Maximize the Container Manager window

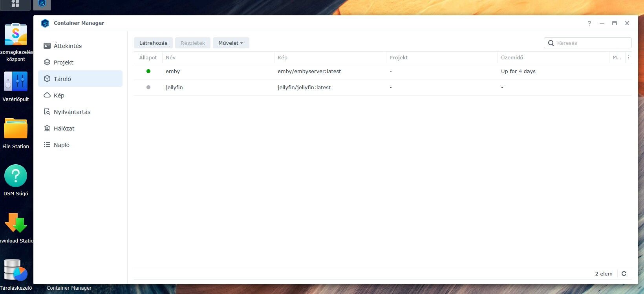point(615,23)
